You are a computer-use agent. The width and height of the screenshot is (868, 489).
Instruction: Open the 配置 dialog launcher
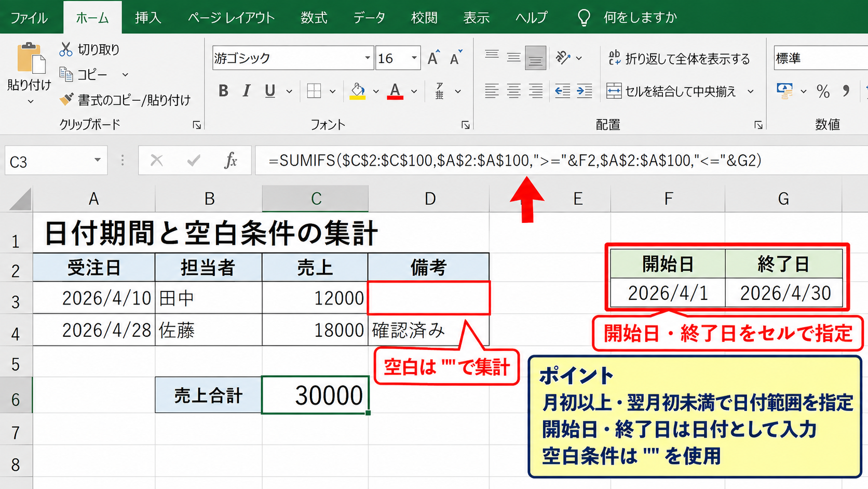click(x=758, y=125)
